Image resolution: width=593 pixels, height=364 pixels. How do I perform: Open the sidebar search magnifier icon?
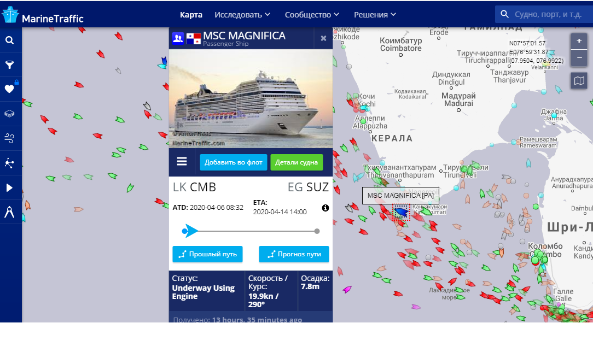(x=9, y=40)
